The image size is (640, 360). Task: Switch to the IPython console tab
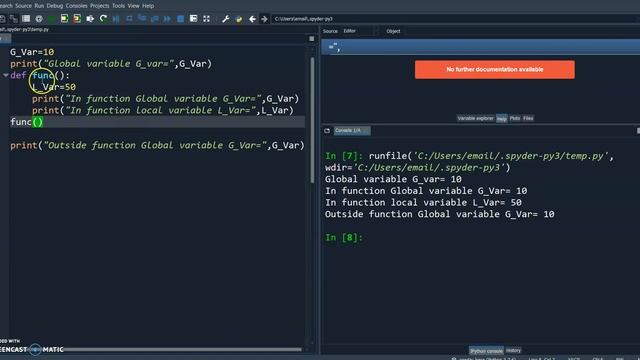point(486,351)
